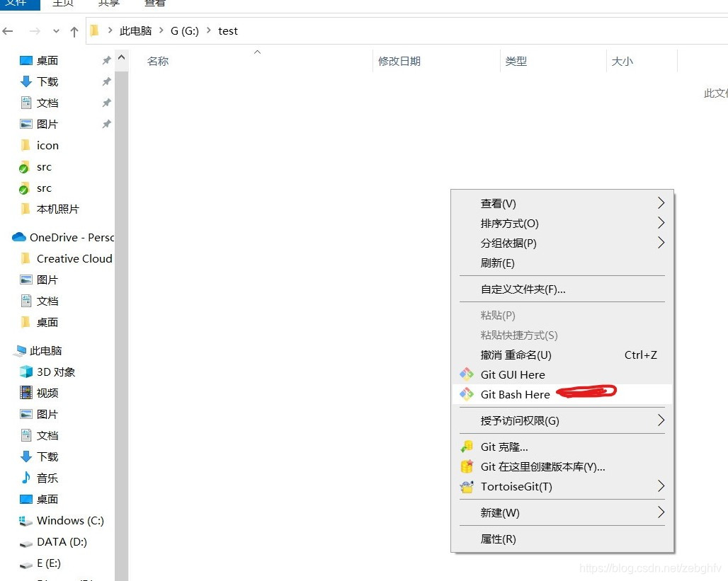The height and width of the screenshot is (581, 728).
Task: Open pinned 桌面 in Quick access
Action: (47, 60)
